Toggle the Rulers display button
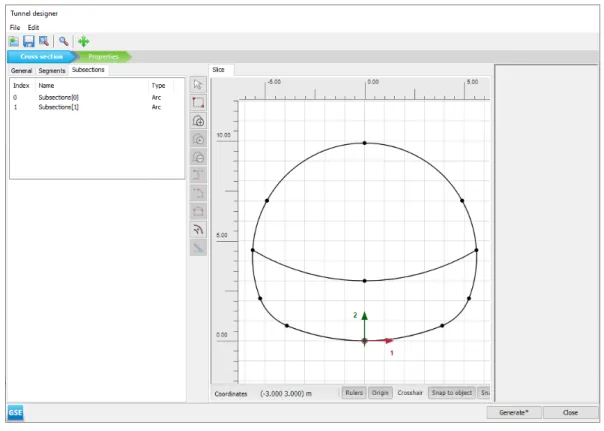 354,393
